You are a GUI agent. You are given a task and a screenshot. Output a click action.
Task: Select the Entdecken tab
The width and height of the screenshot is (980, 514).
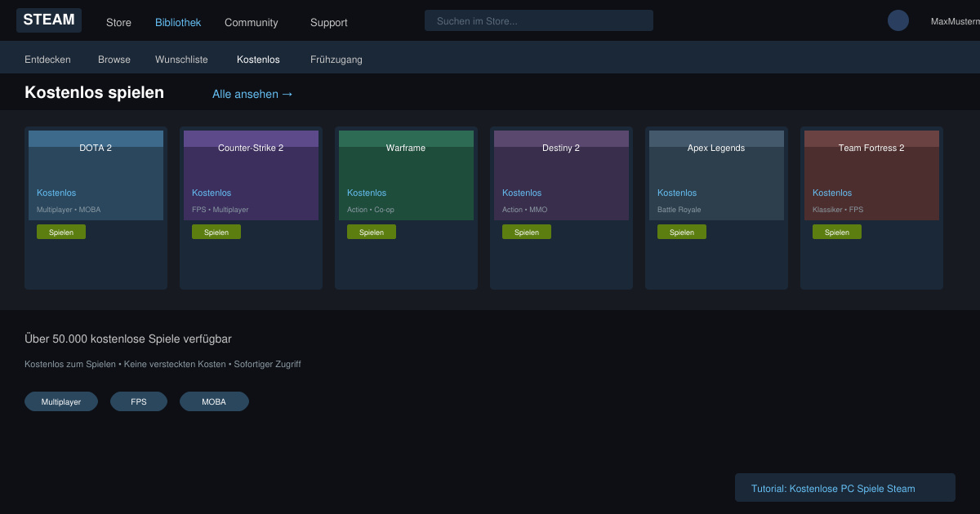click(47, 60)
